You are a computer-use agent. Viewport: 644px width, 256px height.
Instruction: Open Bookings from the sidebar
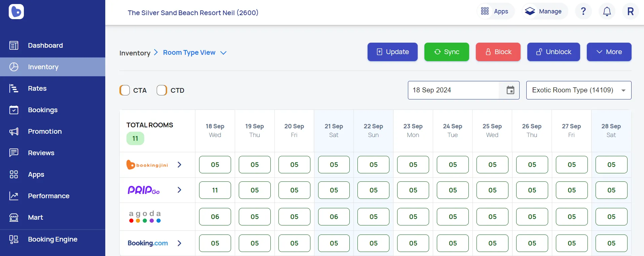[43, 110]
